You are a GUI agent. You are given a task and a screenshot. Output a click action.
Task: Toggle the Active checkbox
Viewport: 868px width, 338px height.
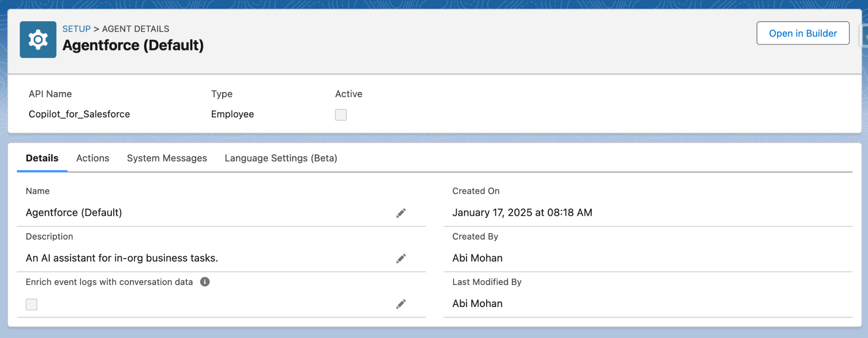tap(341, 115)
